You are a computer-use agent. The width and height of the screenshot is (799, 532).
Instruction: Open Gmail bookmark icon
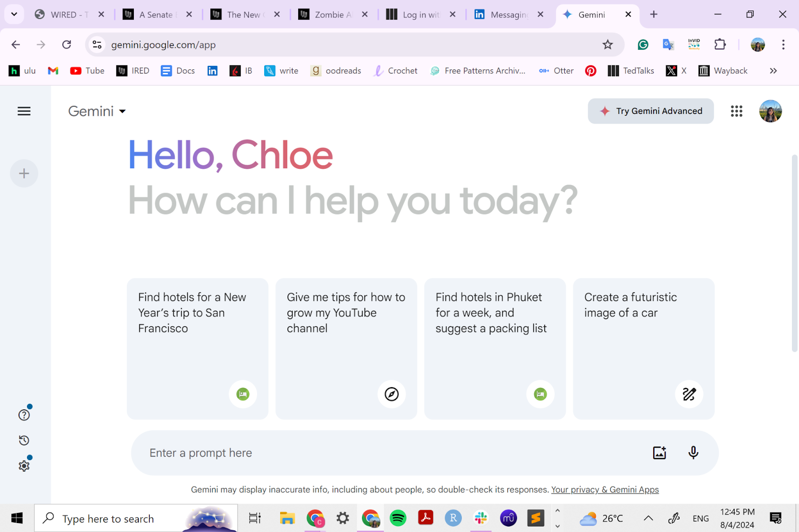tap(53, 71)
